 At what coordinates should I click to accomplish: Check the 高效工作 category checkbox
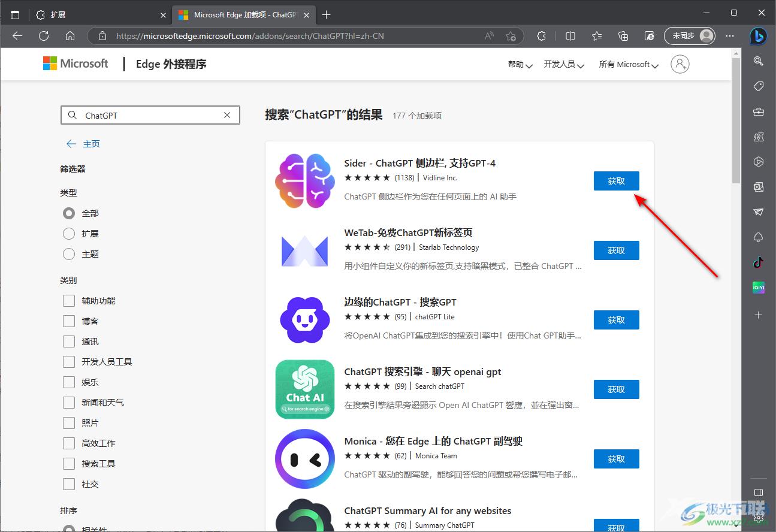tap(69, 443)
